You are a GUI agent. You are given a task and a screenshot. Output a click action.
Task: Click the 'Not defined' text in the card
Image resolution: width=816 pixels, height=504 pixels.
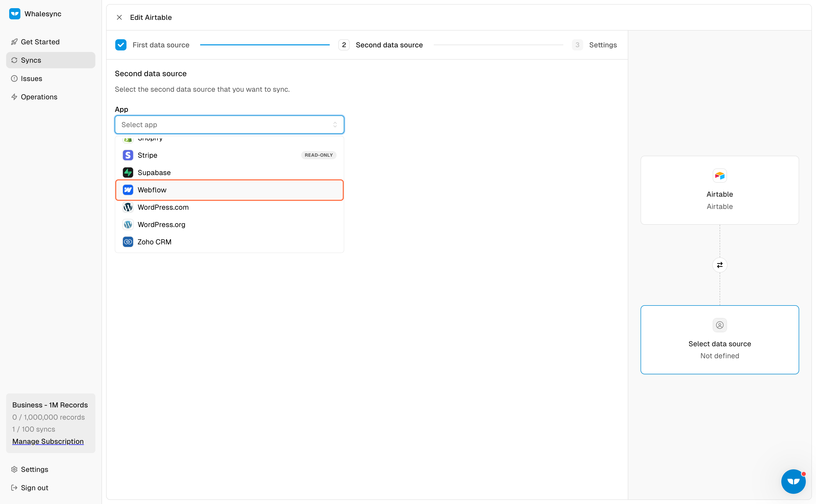(720, 356)
